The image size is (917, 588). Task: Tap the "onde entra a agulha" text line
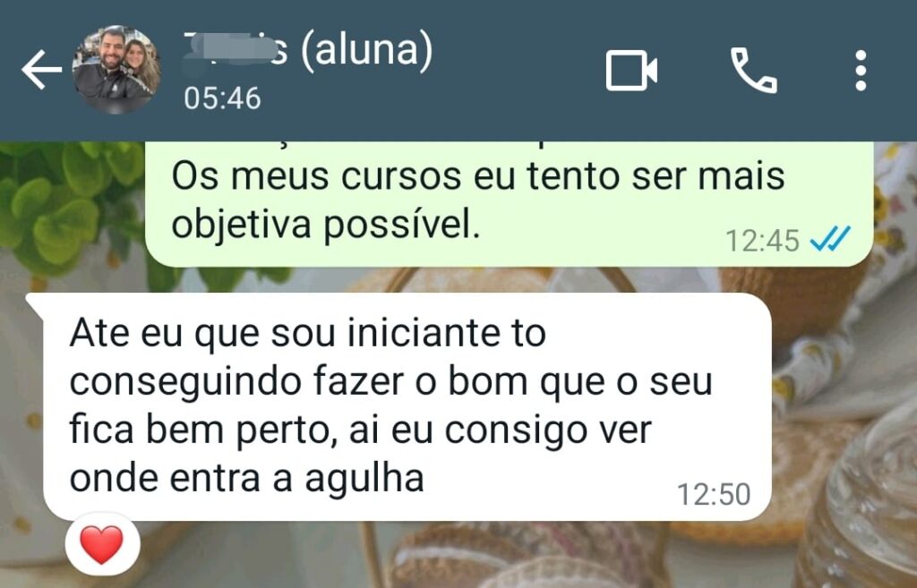247,478
